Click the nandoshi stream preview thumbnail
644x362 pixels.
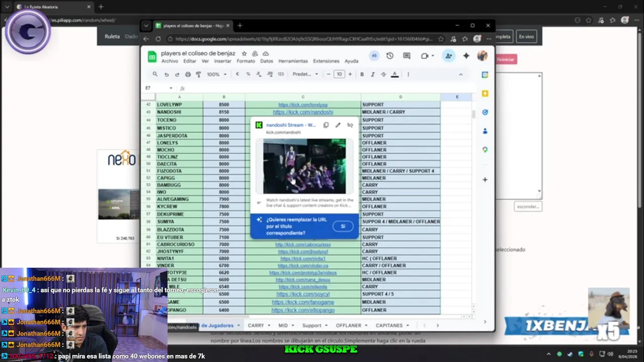(x=304, y=166)
